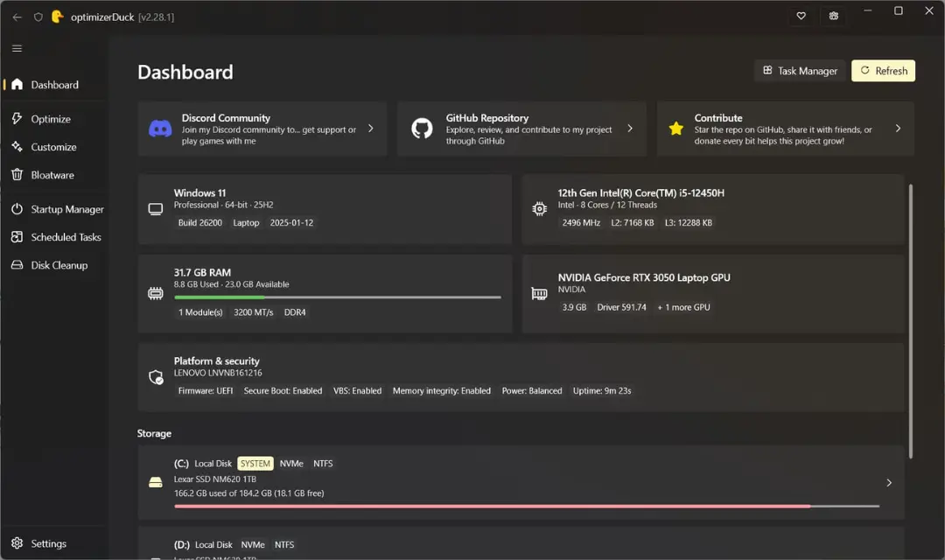Image resolution: width=945 pixels, height=560 pixels.
Task: Open the Discord Community card chevron
Action: click(371, 129)
